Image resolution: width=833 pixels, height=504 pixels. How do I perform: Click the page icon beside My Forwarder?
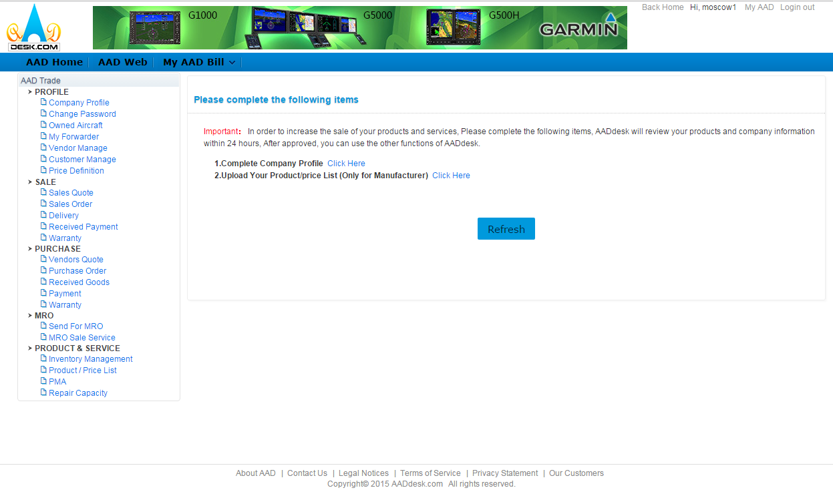coord(44,136)
